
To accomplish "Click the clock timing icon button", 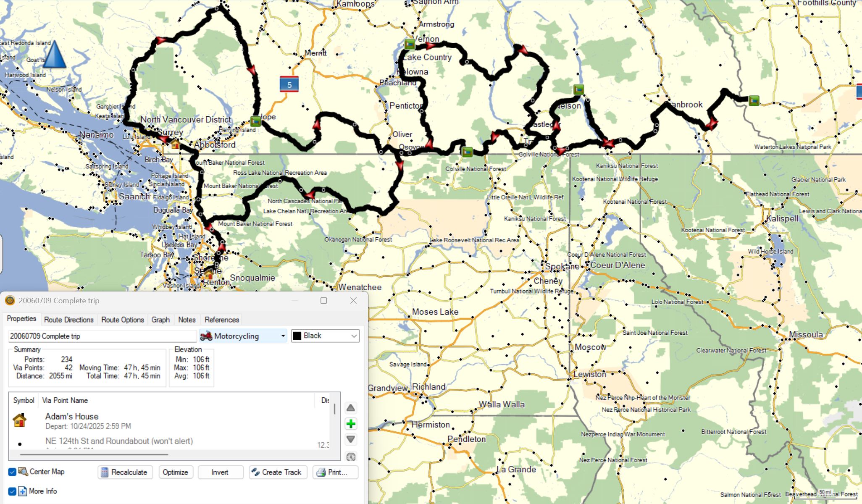I will point(351,457).
